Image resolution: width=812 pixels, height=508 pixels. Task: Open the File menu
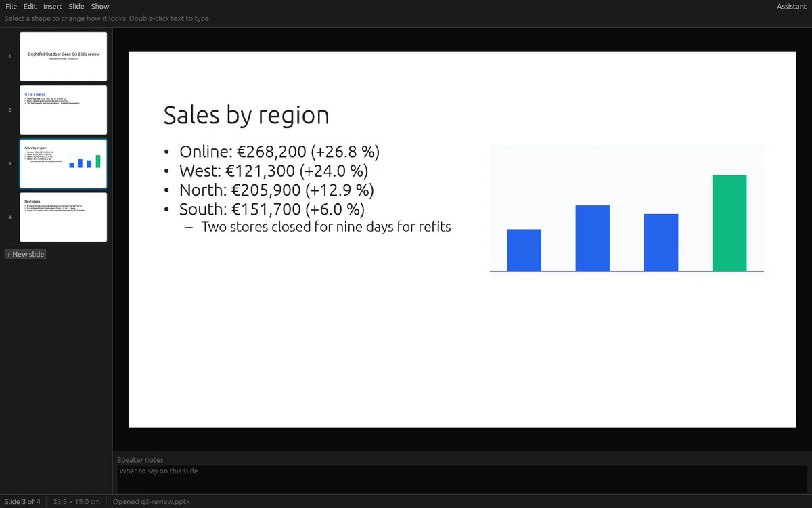11,7
